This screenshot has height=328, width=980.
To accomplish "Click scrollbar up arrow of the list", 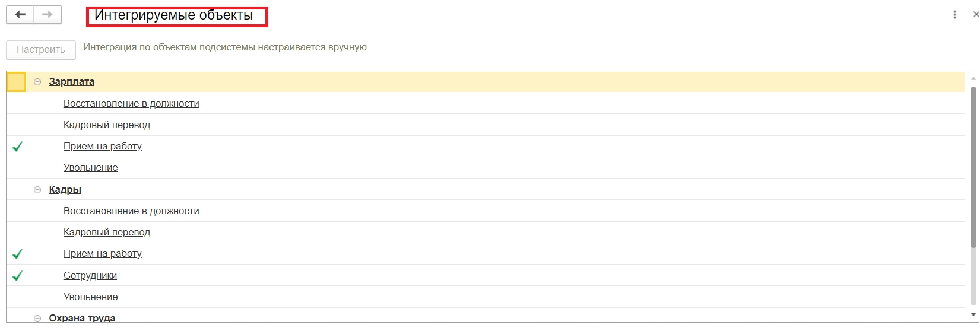I will click(973, 78).
